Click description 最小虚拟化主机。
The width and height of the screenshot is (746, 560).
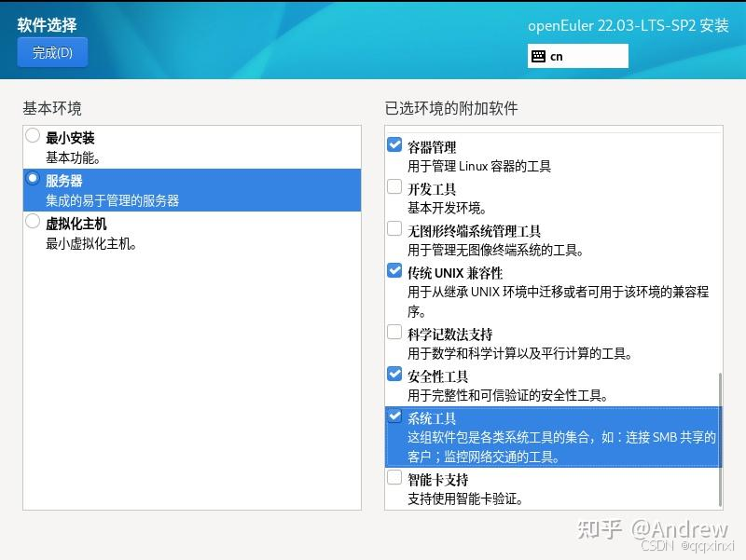[x=91, y=243]
